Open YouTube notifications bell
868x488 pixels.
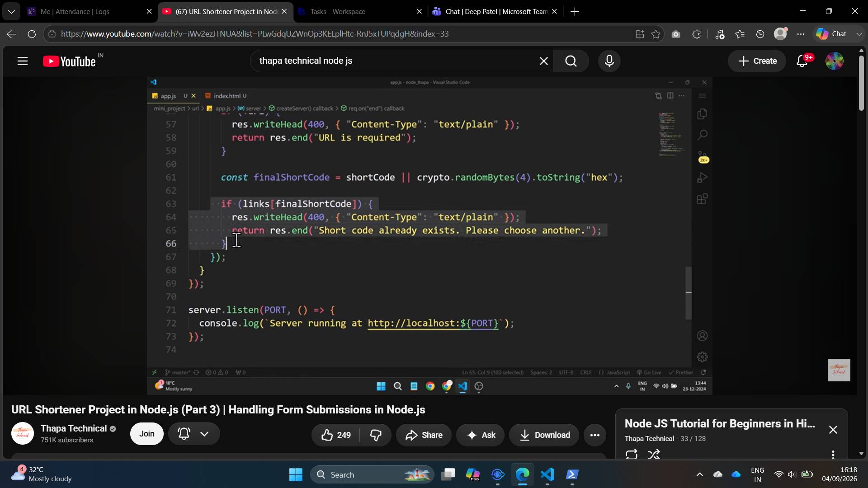point(802,61)
